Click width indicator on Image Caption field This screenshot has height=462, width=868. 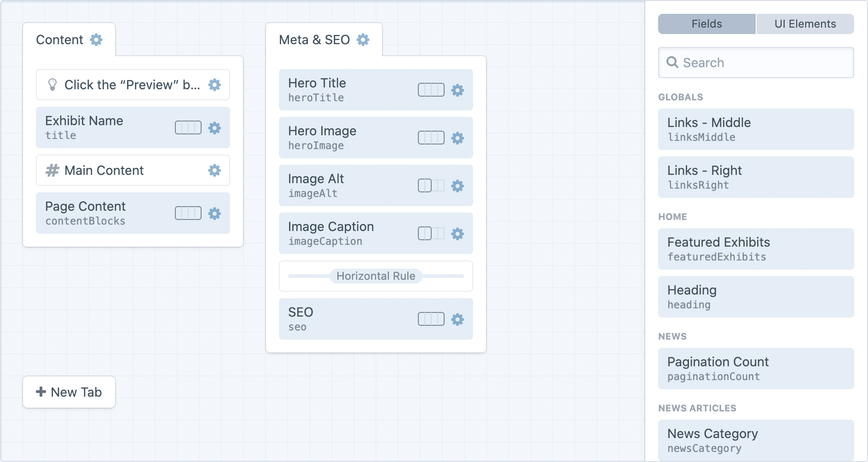[431, 233]
